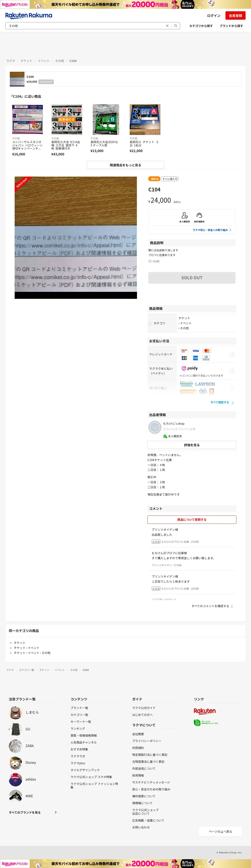Open 買取・相場価格情報 footer link
The height and width of the screenshot is (868, 251).
[83, 736]
